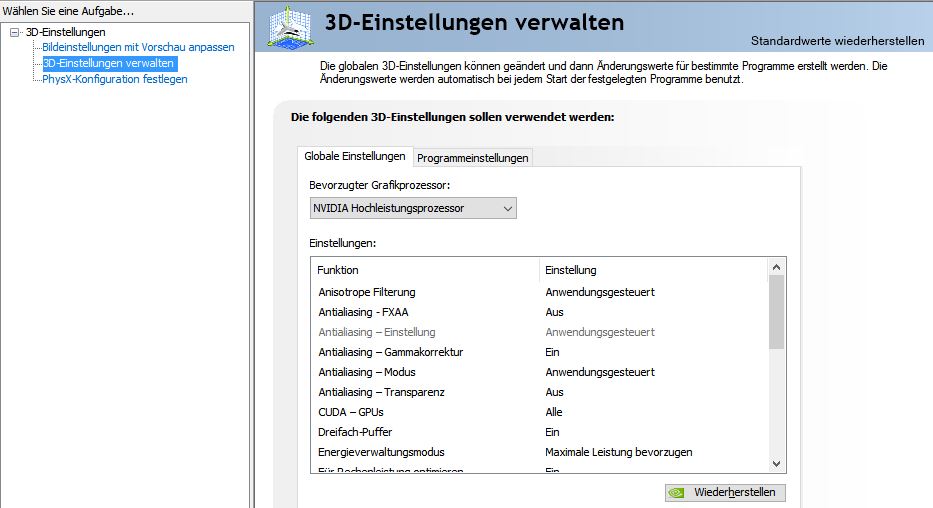Click the Maximale Leistung bevorzugen value
Viewport: 933px width, 508px height.
tap(619, 452)
